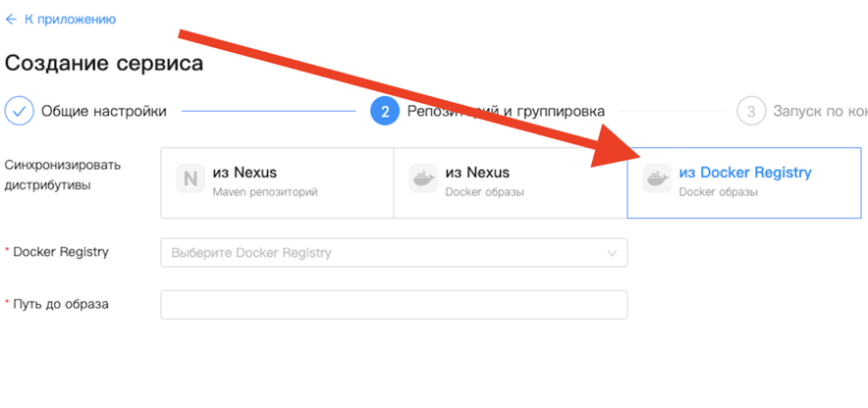Click the step 1 checkmark circle
Image resolution: width=868 pixels, height=408 pixels.
click(20, 111)
